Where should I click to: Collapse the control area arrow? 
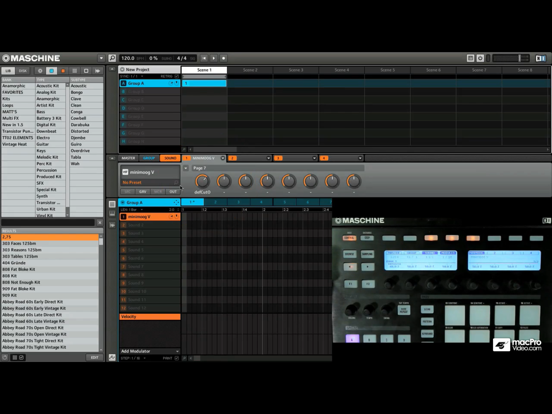click(x=112, y=158)
